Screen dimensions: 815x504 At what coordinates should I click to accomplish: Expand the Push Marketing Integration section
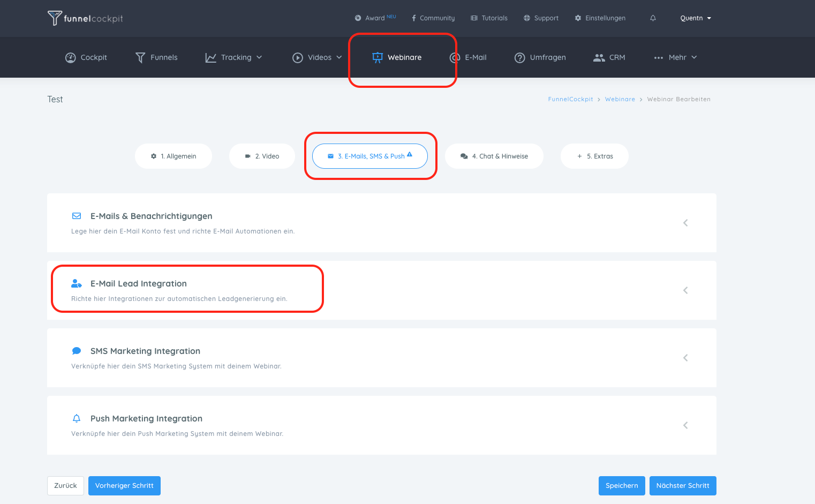click(685, 425)
